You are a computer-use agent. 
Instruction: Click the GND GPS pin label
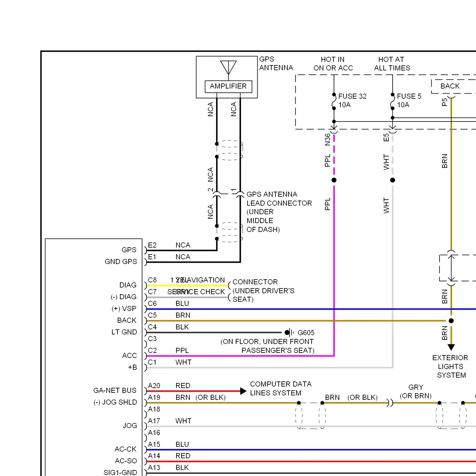(121, 261)
